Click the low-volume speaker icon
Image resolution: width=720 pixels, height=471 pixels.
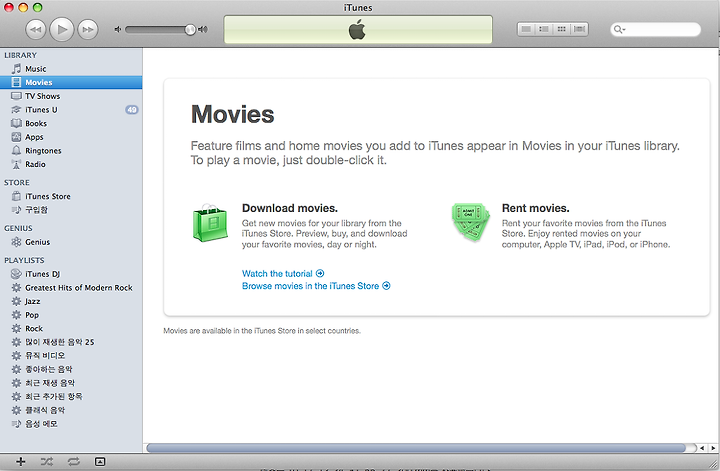coord(118,29)
